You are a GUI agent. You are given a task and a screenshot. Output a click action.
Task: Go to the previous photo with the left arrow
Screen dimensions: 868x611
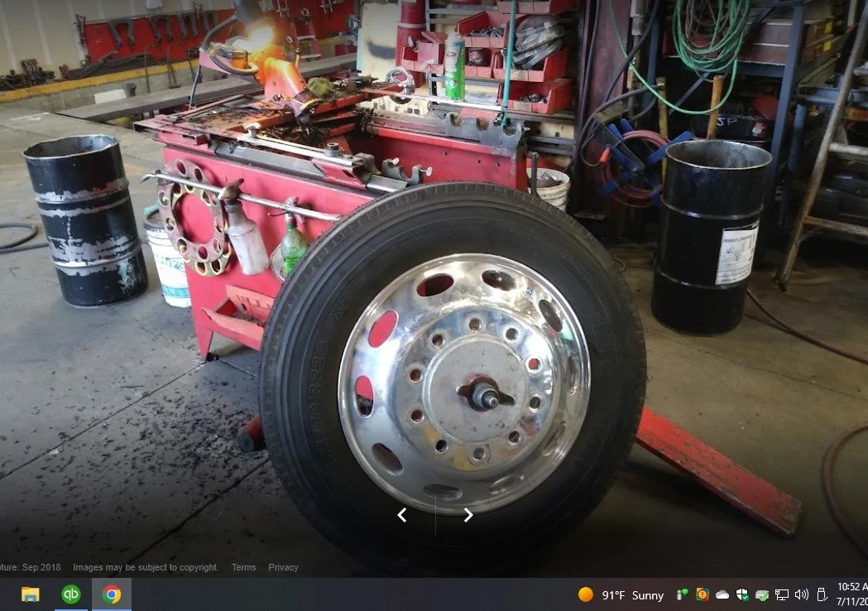coord(402,515)
